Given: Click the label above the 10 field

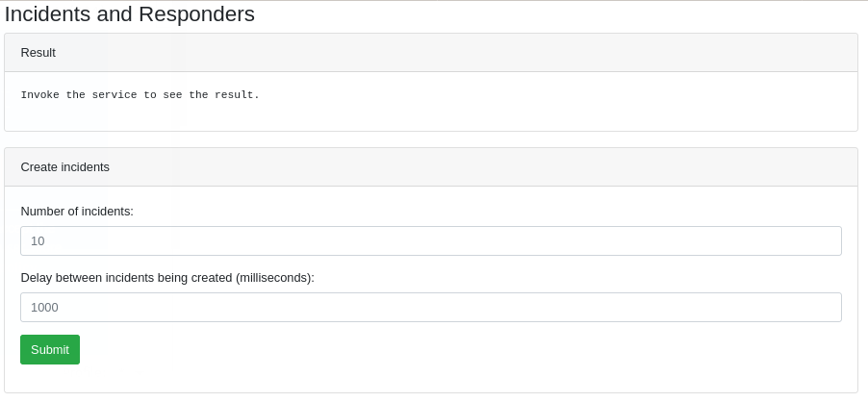Looking at the screenshot, I should tap(77, 211).
